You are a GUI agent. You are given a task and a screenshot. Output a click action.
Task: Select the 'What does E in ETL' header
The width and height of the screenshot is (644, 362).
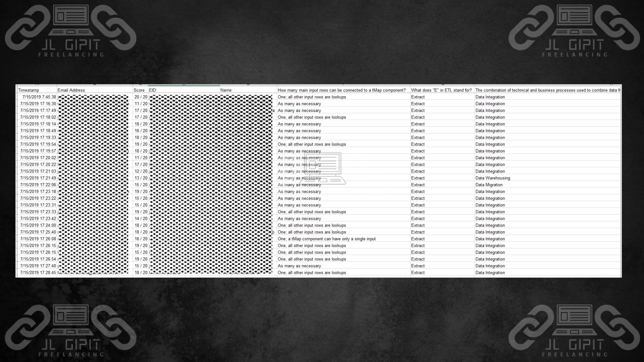coord(441,90)
